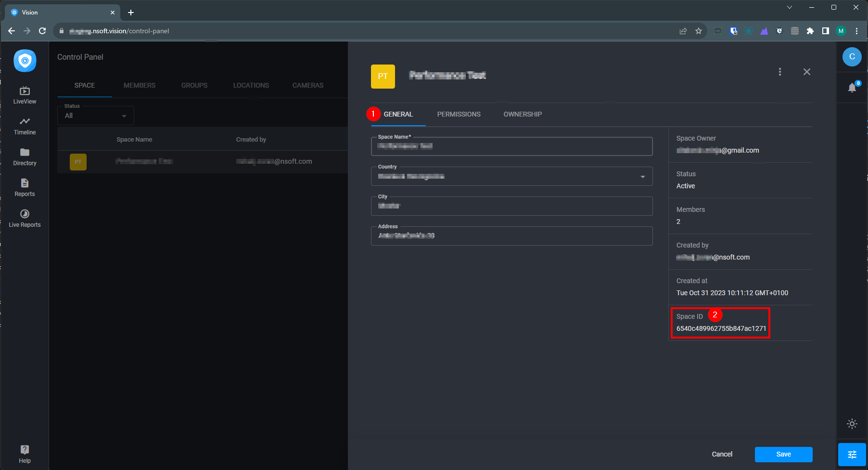Switch to the GENERAL tab
Viewport: 868px width, 470px height.
(398, 114)
